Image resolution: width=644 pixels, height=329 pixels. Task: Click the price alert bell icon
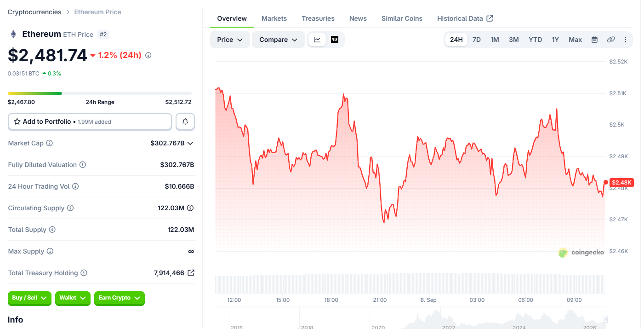click(x=185, y=121)
